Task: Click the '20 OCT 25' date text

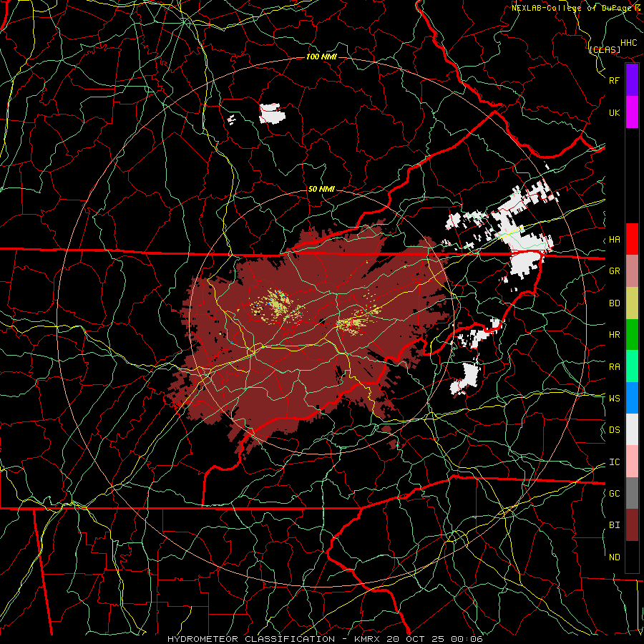Action: coord(416,639)
